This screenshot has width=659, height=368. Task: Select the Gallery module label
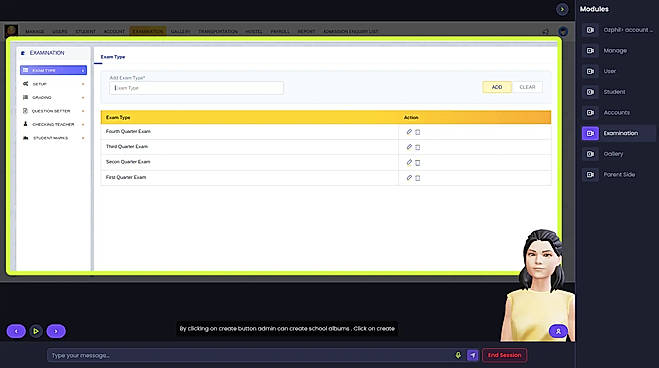(x=613, y=154)
